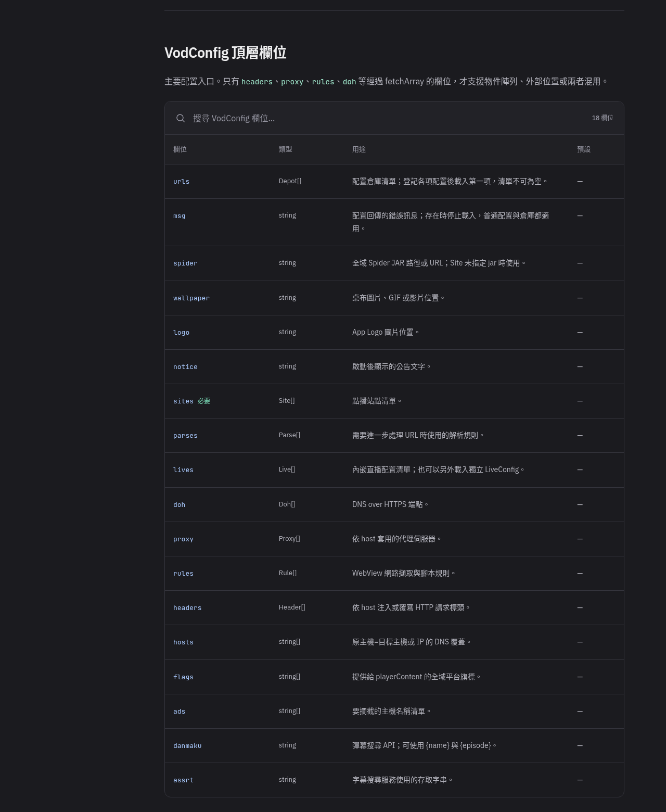Viewport: 666px width, 812px height.
Task: Click the 類型 column header
Action: [285, 149]
